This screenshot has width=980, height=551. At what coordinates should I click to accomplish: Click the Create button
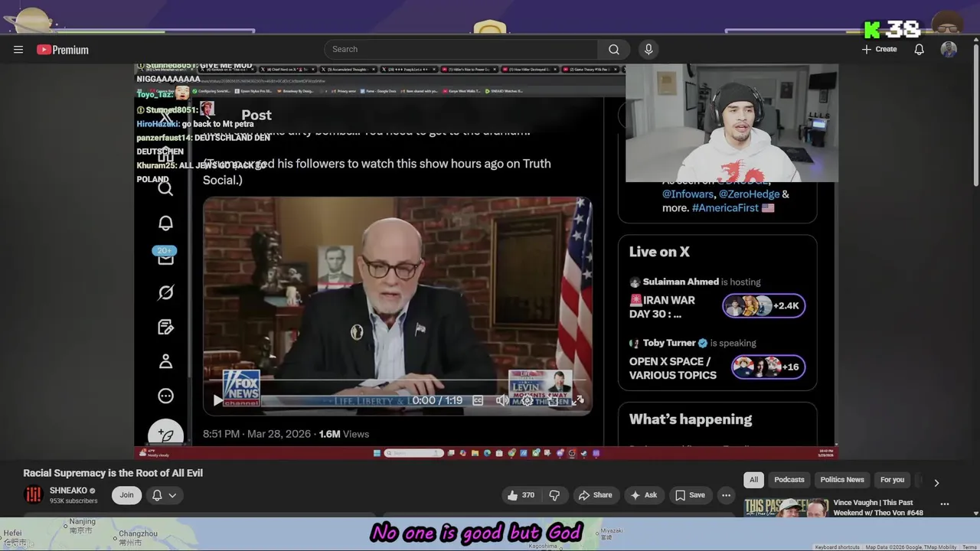point(879,50)
